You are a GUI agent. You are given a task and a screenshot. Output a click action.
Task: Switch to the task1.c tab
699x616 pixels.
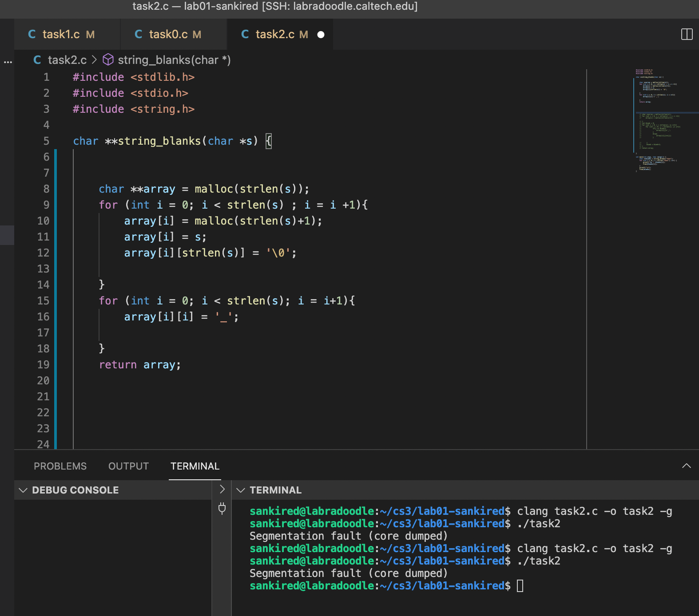pos(61,34)
